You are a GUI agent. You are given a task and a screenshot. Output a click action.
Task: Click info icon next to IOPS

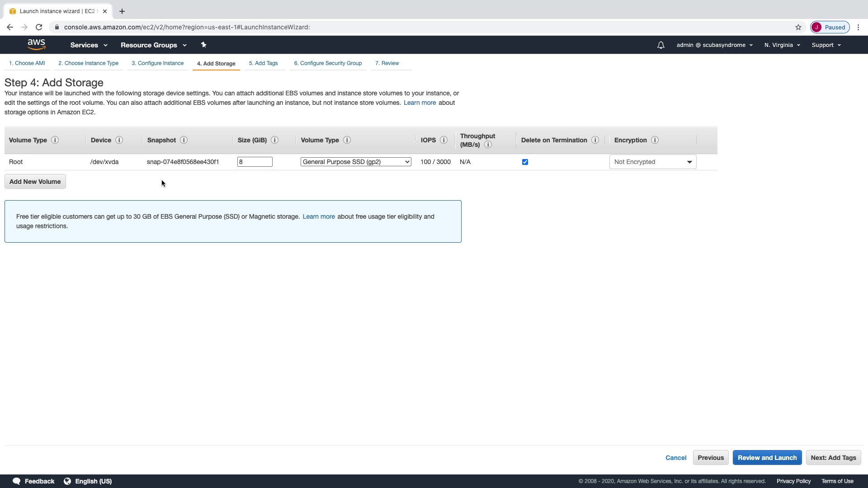[443, 140]
